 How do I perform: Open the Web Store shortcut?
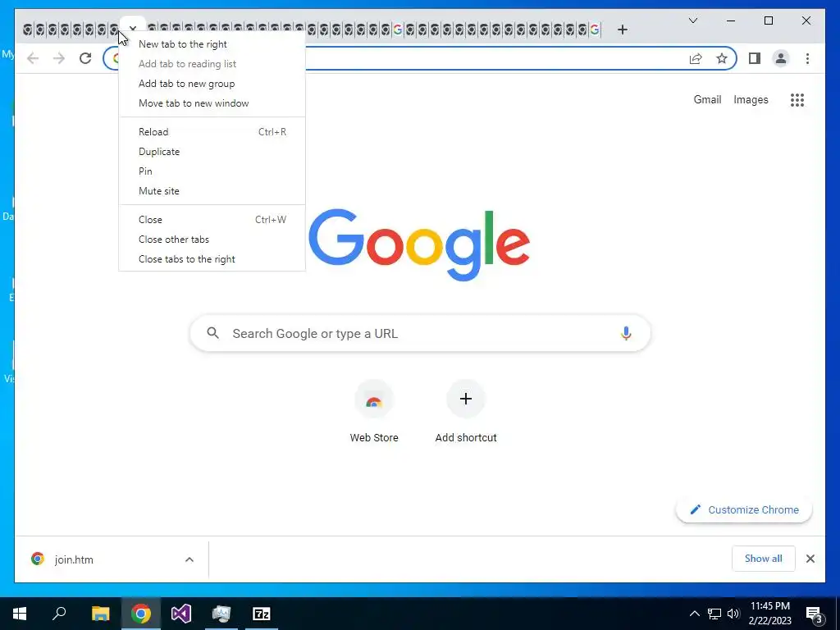point(374,412)
